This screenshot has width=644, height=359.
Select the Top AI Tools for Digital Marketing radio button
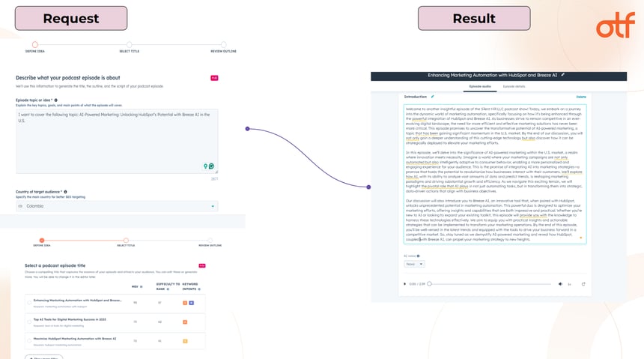pos(29,322)
